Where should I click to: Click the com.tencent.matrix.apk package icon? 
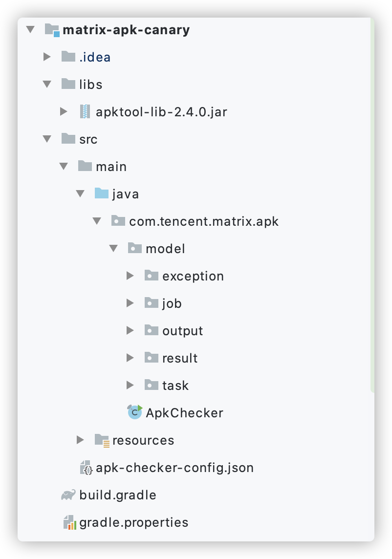118,221
